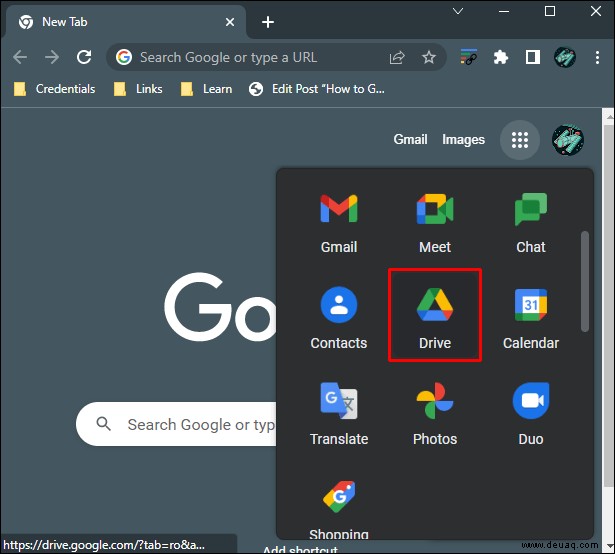Click the apps panel scrollbar thumb
Viewport: 615px width, 554px height.
(x=584, y=282)
